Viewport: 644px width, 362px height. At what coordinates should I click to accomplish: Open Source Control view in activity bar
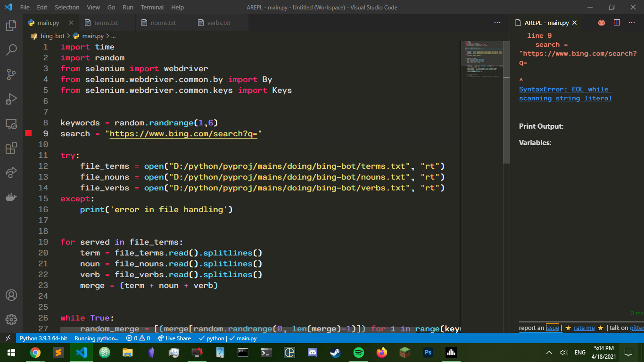coord(11,74)
